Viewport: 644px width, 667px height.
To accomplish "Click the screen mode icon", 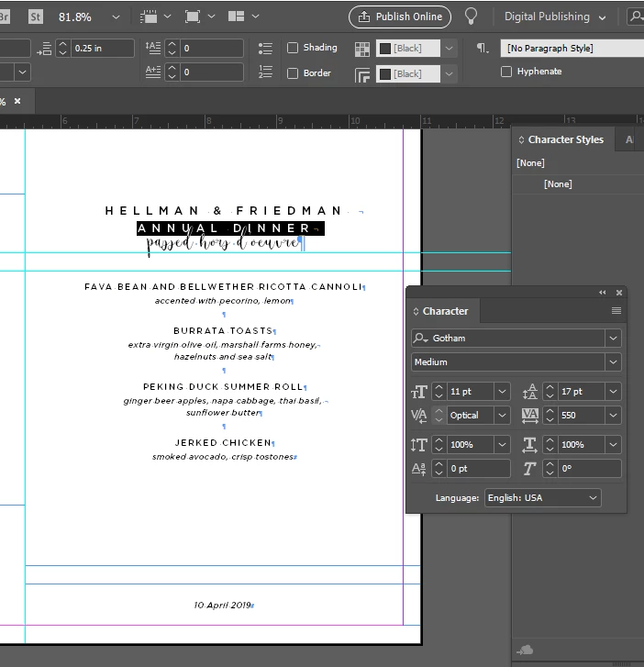I will point(193,17).
